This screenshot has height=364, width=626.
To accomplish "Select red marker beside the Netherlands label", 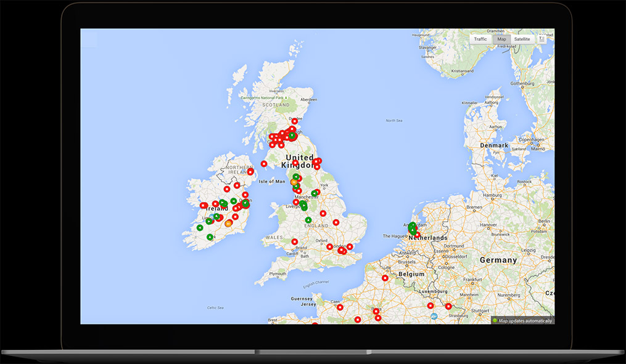I will pos(417,235).
